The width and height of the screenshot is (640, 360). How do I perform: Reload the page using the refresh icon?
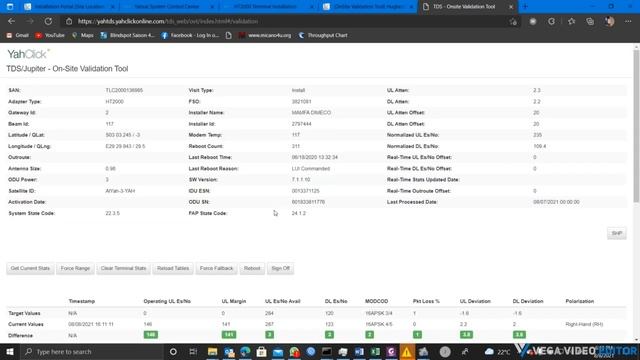48,21
